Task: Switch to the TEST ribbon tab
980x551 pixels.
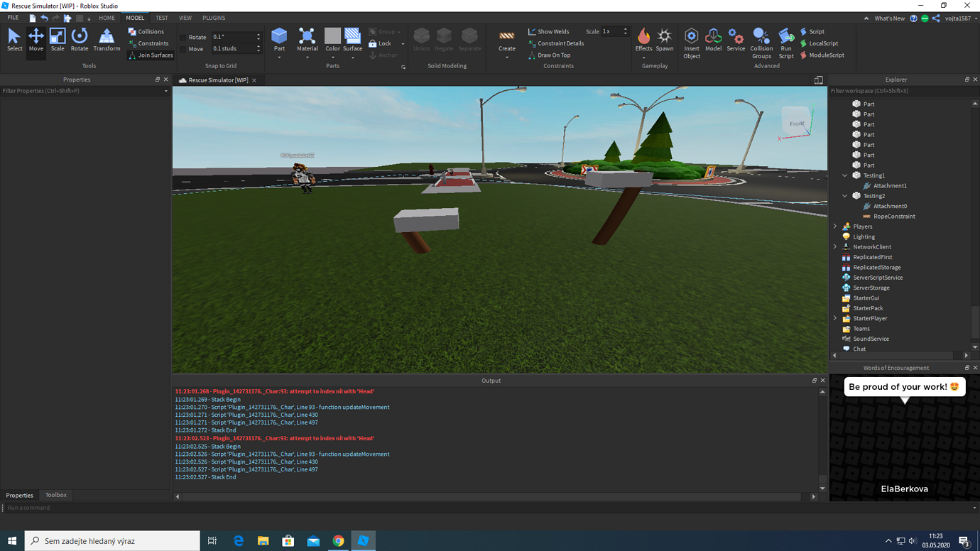Action: pos(161,18)
